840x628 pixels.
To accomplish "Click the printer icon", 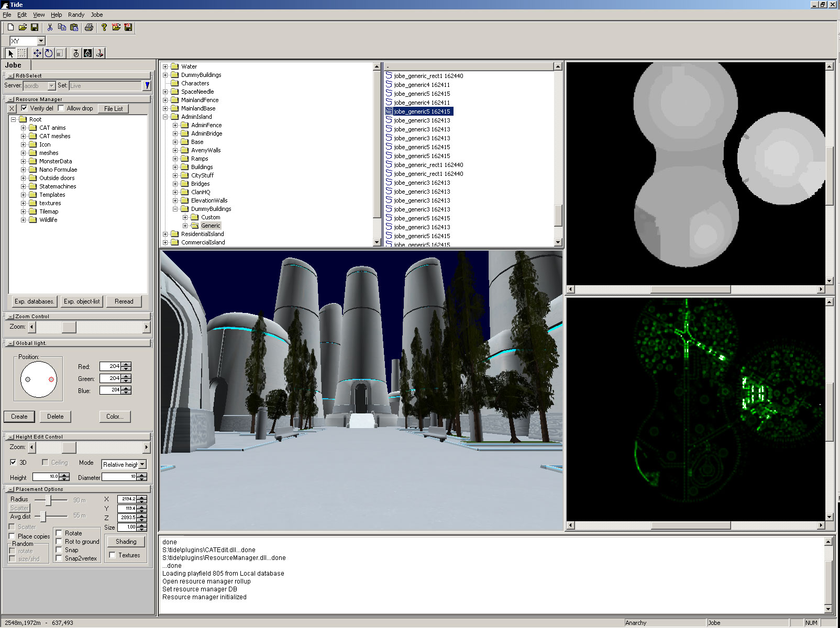I will tap(89, 27).
